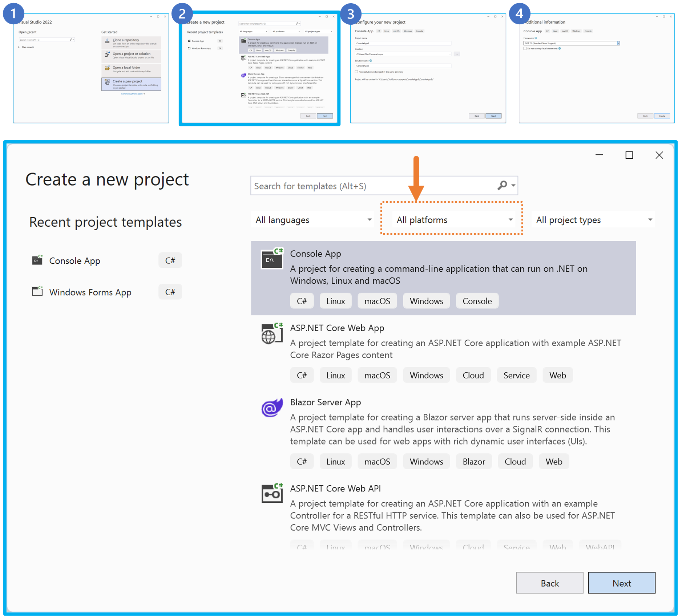Screen dimensions: 678x616
Task: Click Web tag under Blazor Server App
Action: tap(554, 462)
